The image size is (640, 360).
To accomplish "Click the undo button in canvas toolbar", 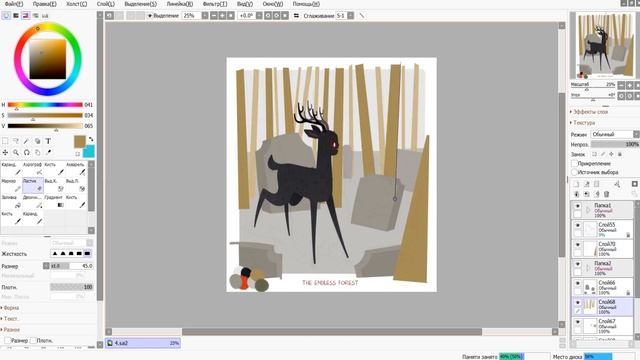I will pyautogui.click(x=110, y=16).
